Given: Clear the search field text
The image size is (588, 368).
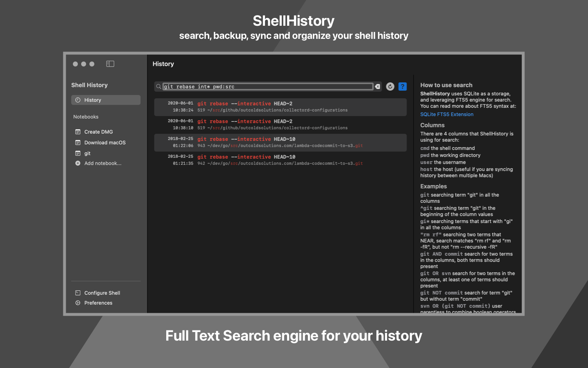Looking at the screenshot, I should point(378,87).
